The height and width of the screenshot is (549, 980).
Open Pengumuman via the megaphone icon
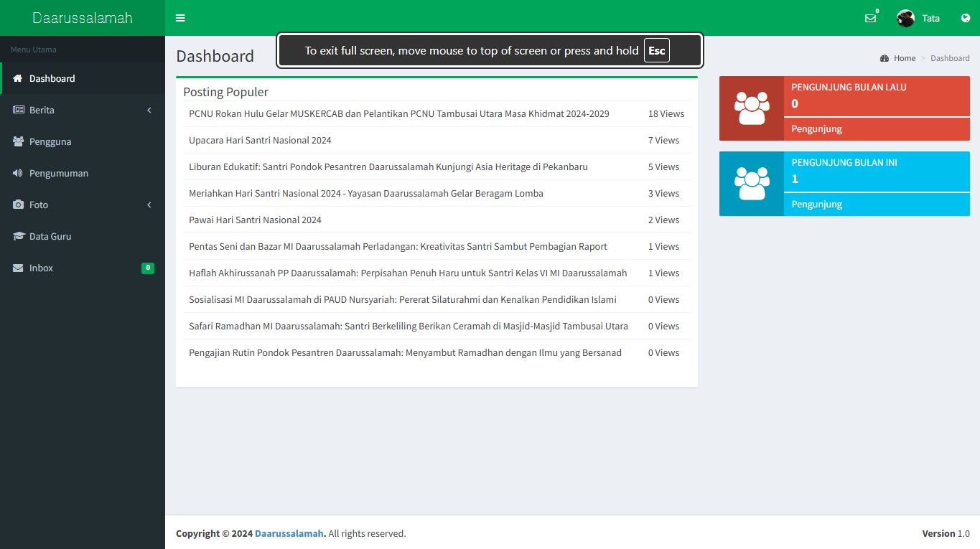point(17,173)
